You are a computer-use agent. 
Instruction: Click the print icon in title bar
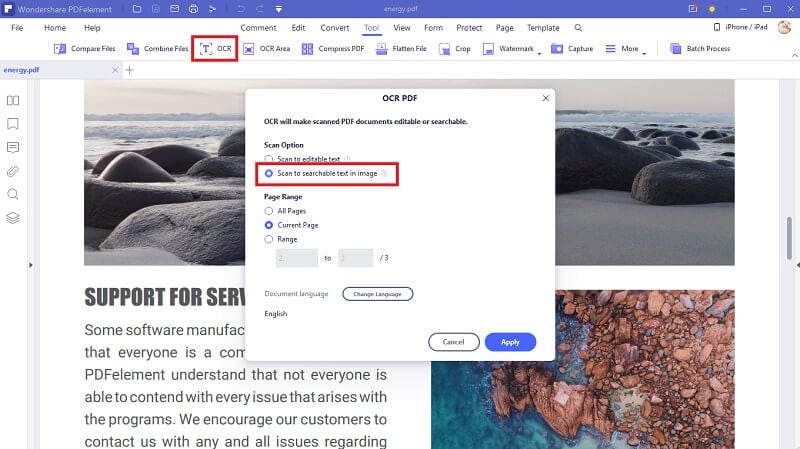193,9
